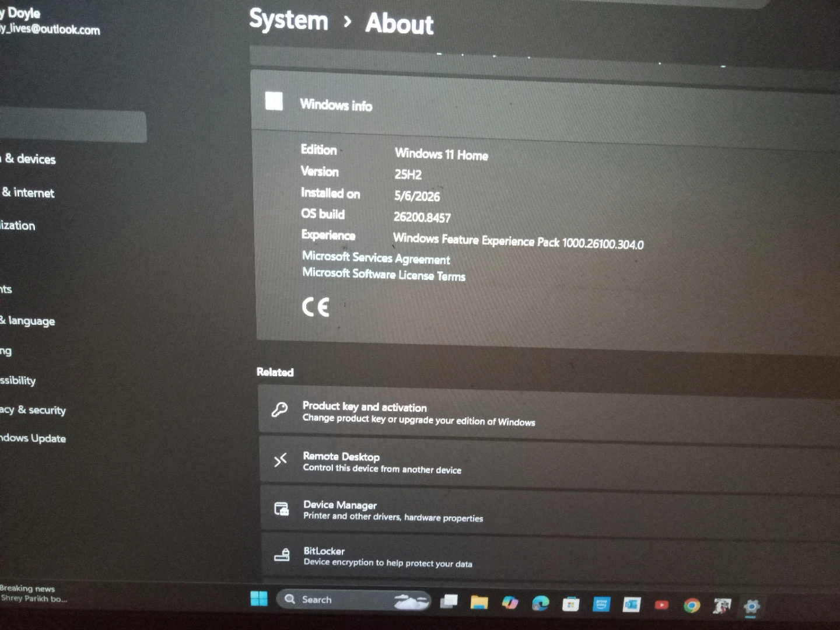Screen dimensions: 840x630
Task: Open the Microsoft Software License Terms link
Action: click(x=384, y=274)
